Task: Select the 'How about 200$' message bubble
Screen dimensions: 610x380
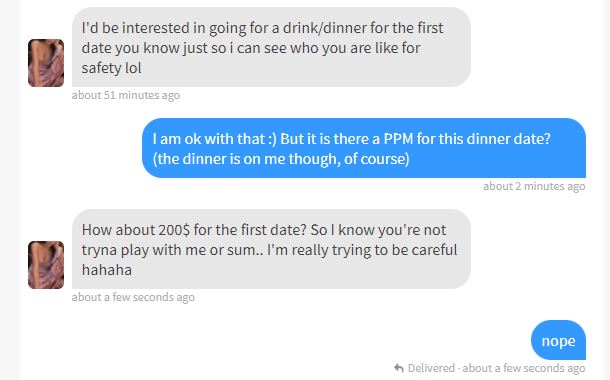Action: coord(271,249)
